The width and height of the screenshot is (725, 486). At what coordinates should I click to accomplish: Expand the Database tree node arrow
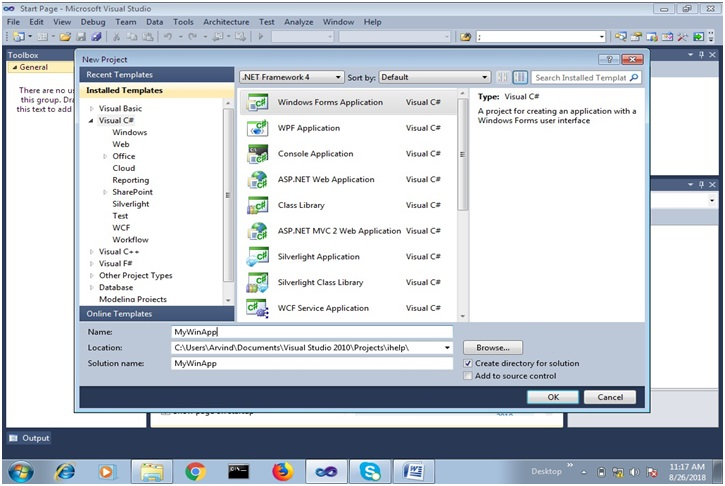pos(92,288)
